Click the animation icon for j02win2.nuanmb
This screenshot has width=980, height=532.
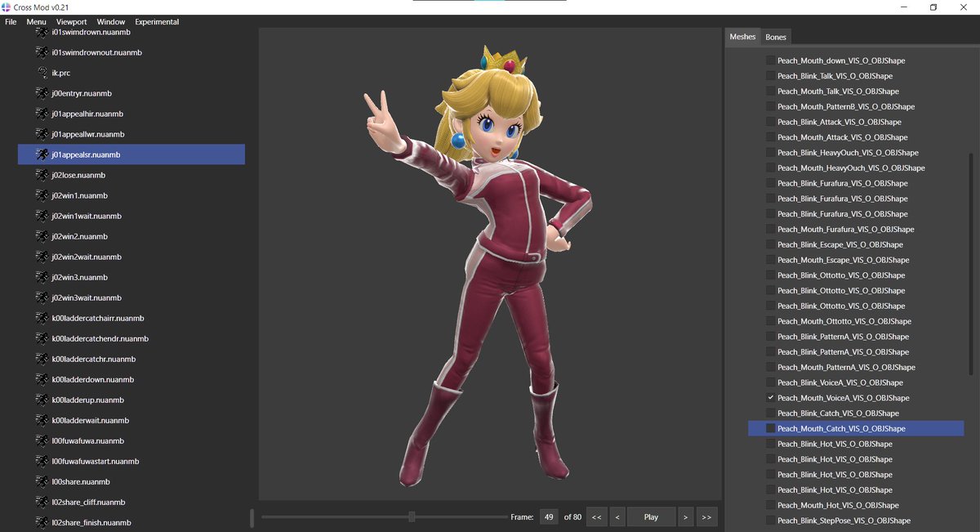tap(42, 236)
